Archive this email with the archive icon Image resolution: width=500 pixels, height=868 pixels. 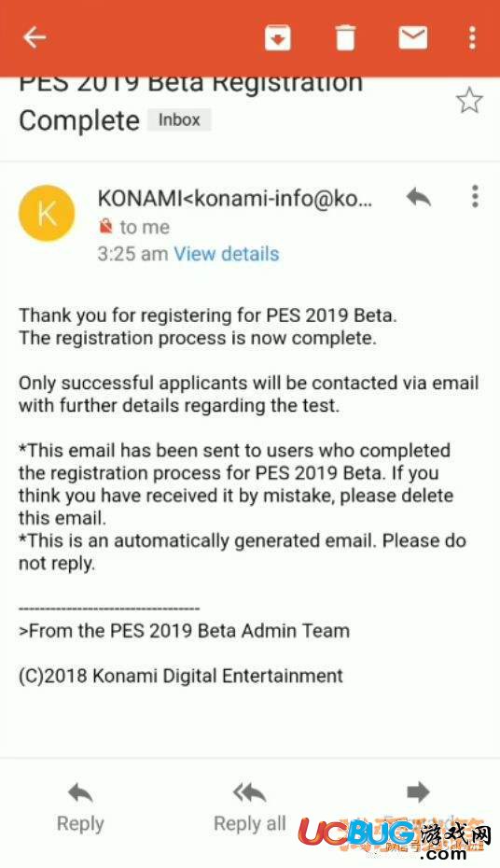click(278, 37)
